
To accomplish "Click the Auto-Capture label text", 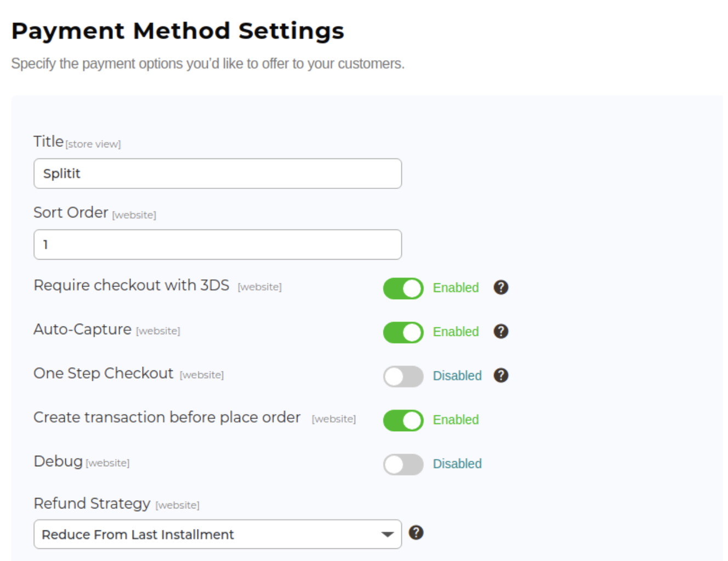I will coord(83,329).
